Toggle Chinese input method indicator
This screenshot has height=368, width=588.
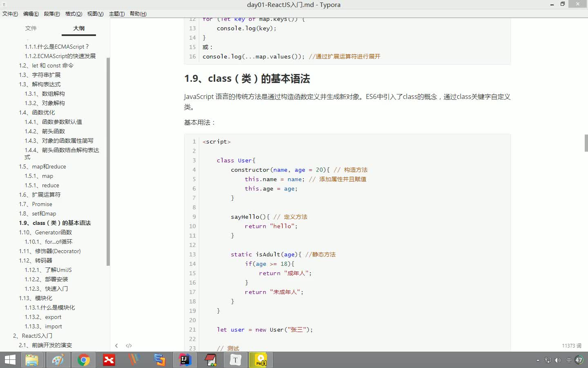569,360
